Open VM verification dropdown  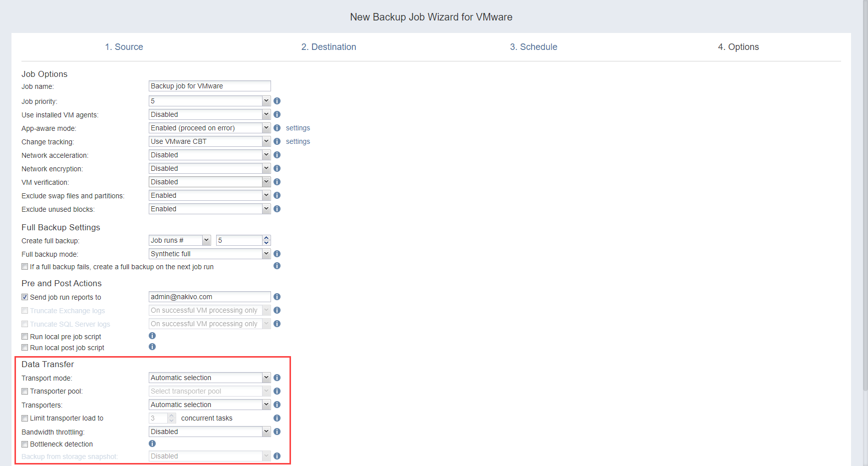pos(210,182)
